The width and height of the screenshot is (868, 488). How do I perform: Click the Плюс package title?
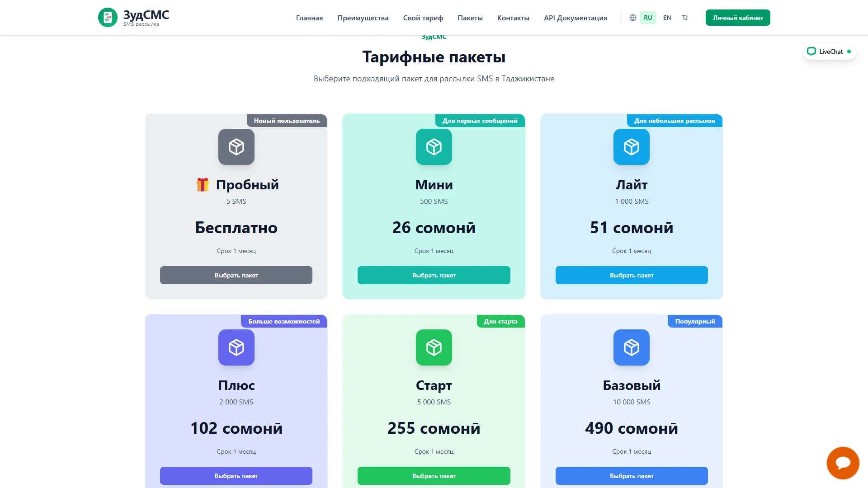(236, 385)
